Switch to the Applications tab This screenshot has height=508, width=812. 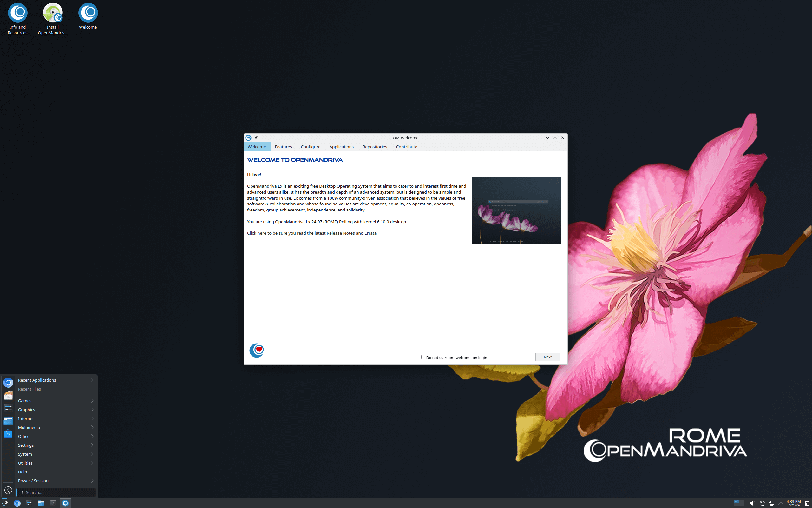tap(341, 147)
